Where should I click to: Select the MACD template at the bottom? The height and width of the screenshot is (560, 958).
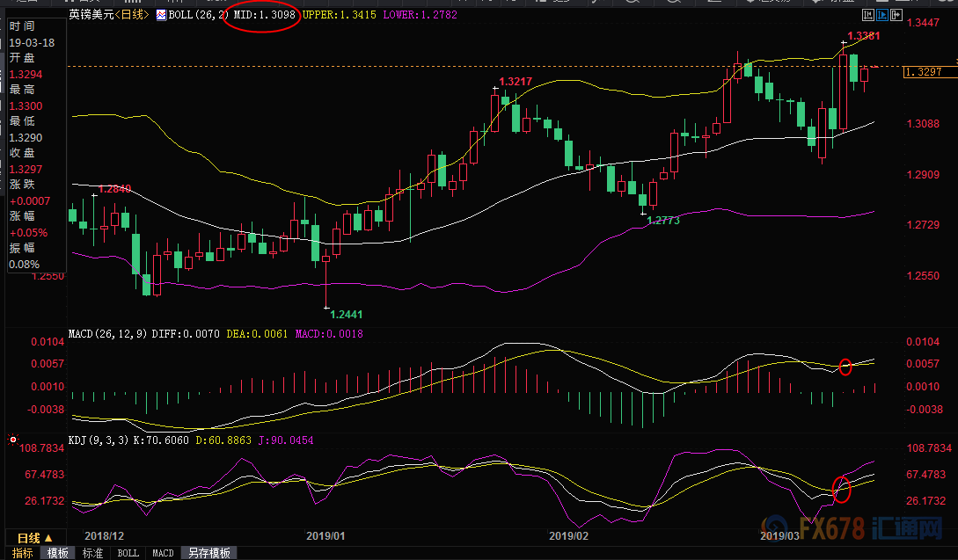pos(163,553)
